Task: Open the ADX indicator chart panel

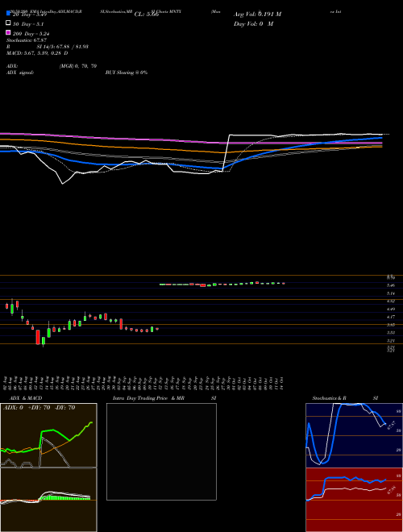Action: pyautogui.click(x=48, y=435)
